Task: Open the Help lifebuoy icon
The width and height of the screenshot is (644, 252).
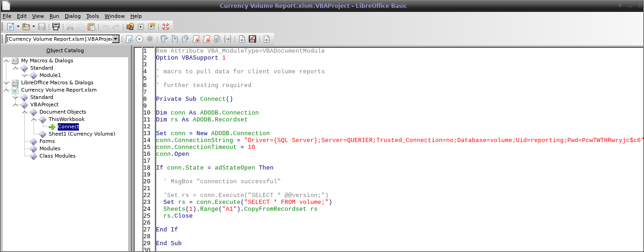Action: (166, 27)
